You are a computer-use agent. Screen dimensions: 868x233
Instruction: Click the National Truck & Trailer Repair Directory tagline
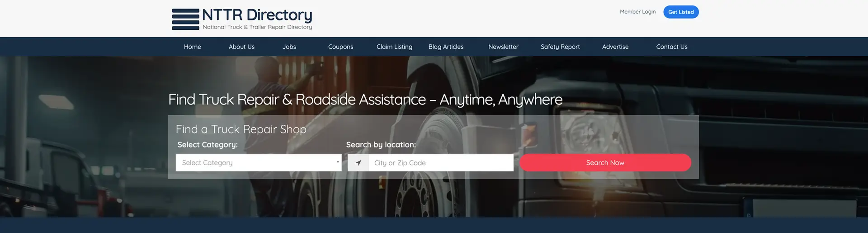pos(257,27)
